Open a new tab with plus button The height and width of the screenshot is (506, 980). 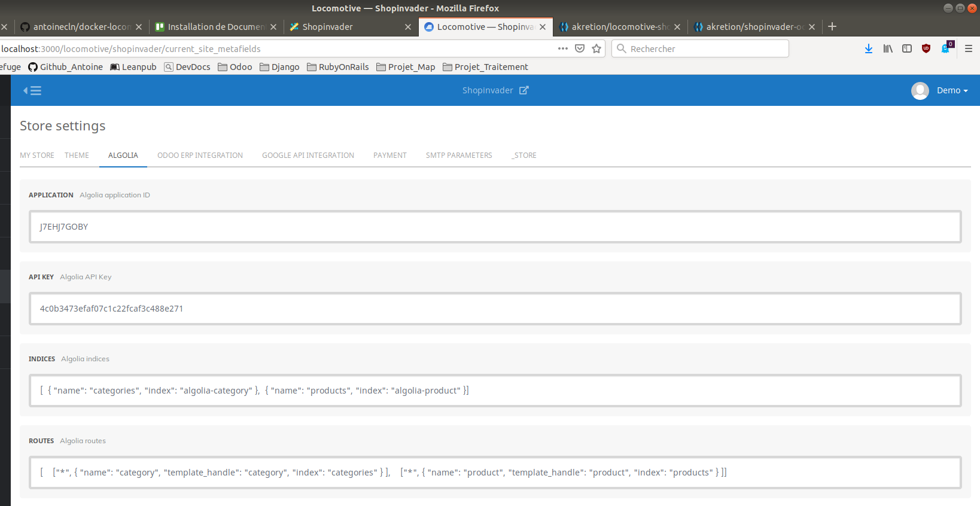click(832, 26)
